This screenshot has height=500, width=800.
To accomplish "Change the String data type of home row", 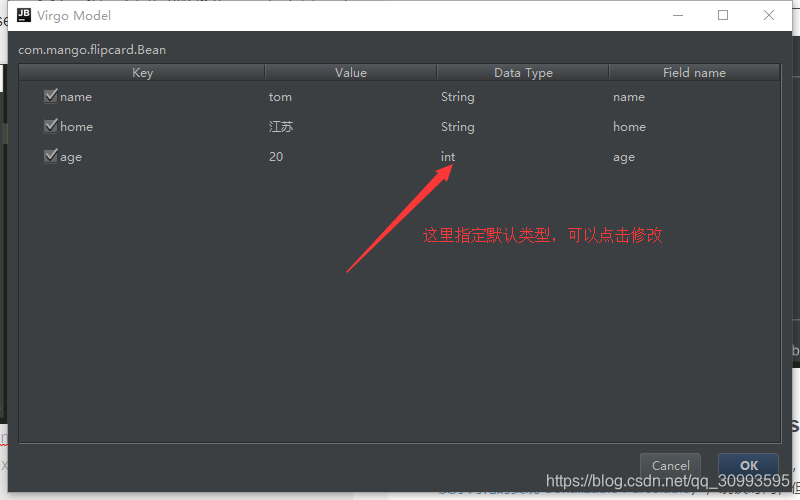I will click(x=458, y=127).
